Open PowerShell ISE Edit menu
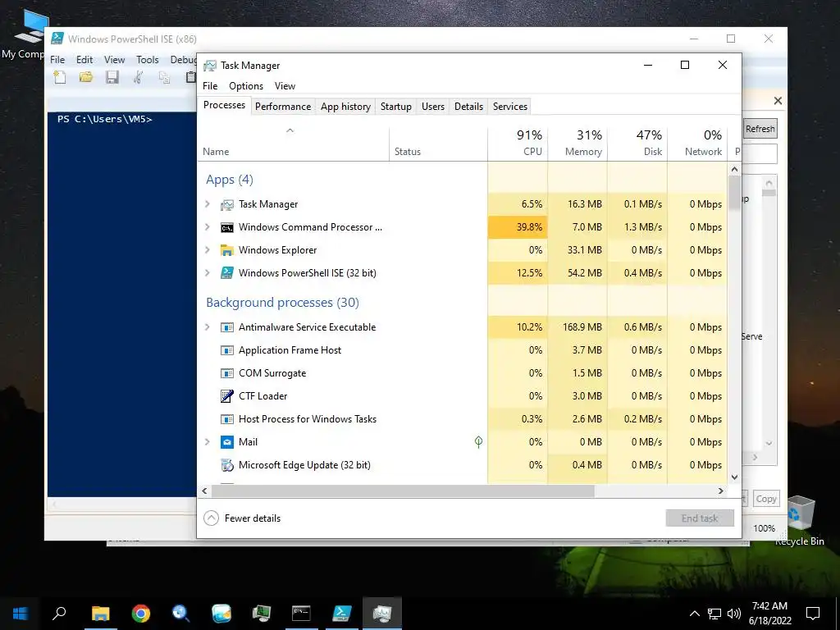Image resolution: width=840 pixels, height=630 pixels. [x=84, y=59]
